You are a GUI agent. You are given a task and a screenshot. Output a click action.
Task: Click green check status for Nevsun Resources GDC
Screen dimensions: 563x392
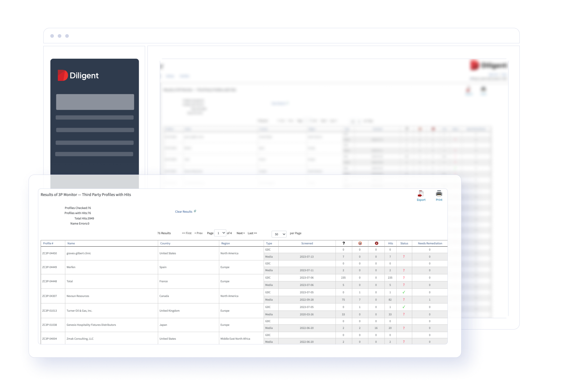(x=404, y=292)
